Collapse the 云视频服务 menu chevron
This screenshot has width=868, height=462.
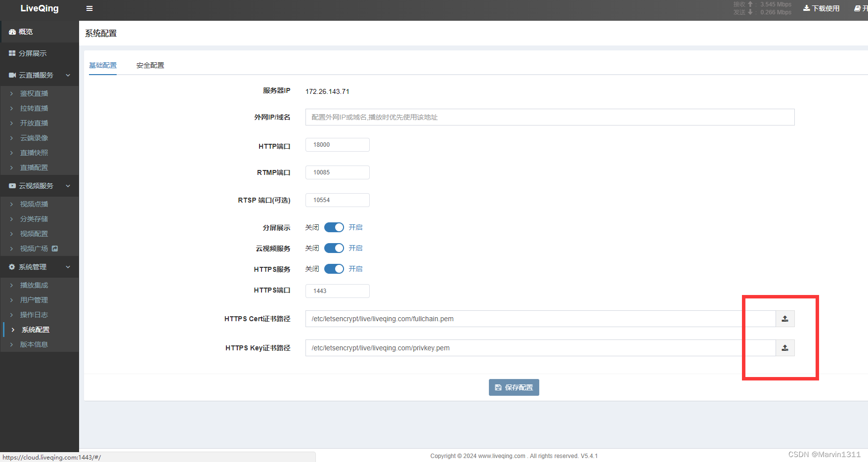[68, 186]
